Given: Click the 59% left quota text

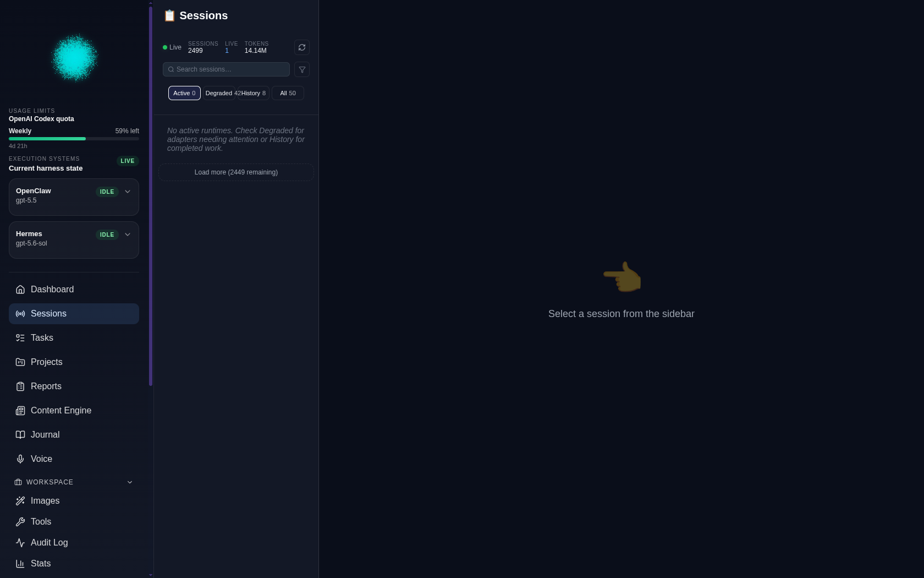Looking at the screenshot, I should (x=127, y=131).
